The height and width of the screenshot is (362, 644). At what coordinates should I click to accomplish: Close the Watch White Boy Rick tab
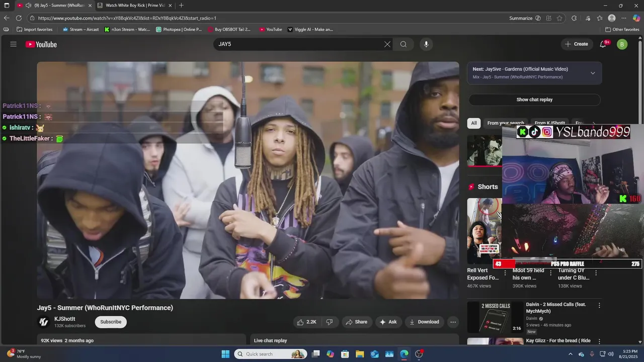pos(170,5)
